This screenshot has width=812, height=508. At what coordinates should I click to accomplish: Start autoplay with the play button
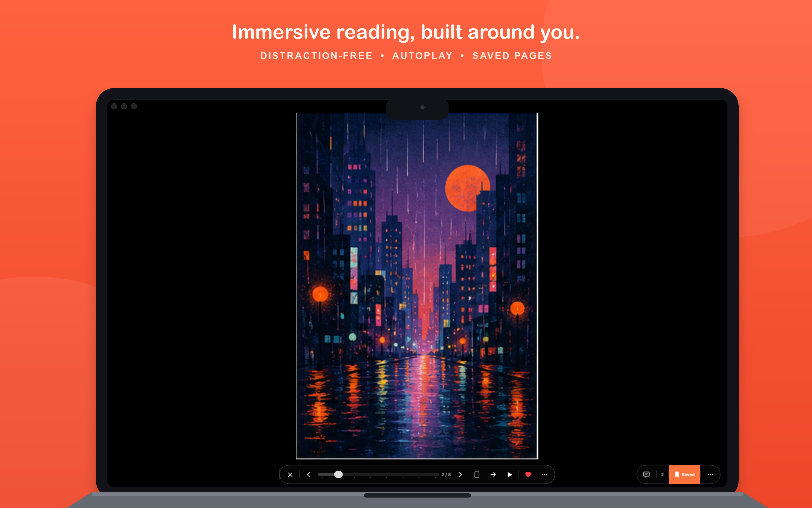510,475
